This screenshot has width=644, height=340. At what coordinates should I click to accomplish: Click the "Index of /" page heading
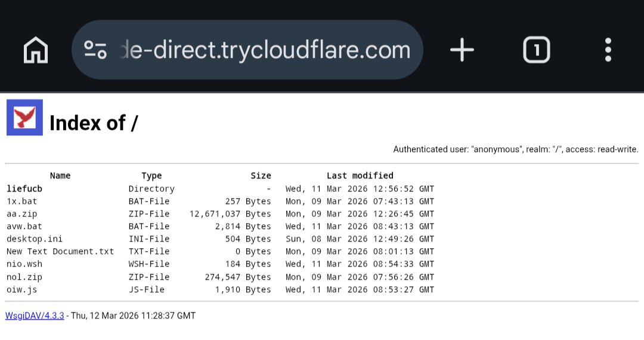tap(94, 123)
